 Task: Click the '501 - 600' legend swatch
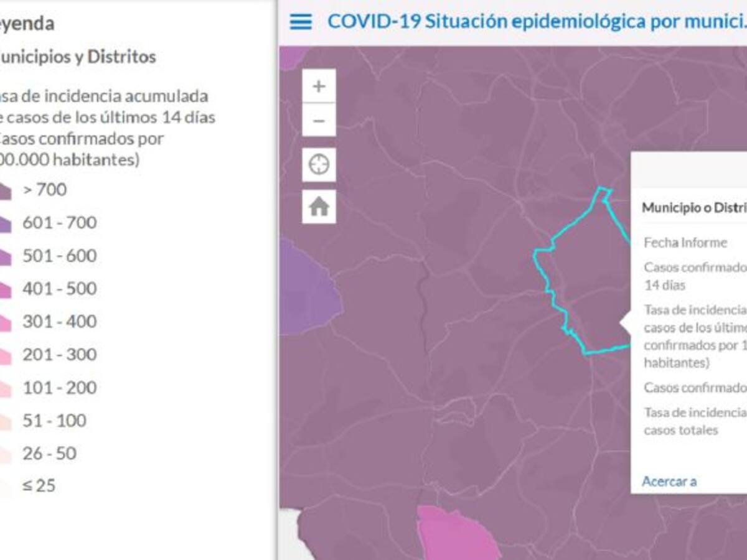pyautogui.click(x=4, y=257)
